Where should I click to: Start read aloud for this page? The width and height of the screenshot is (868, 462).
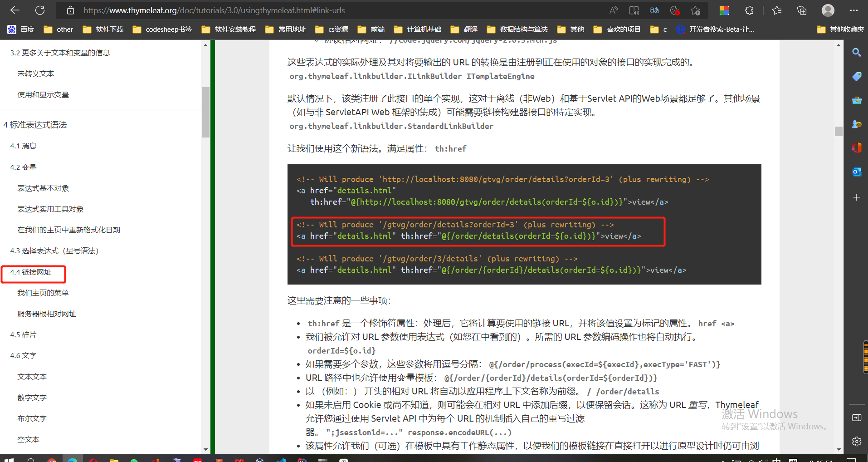coord(614,10)
